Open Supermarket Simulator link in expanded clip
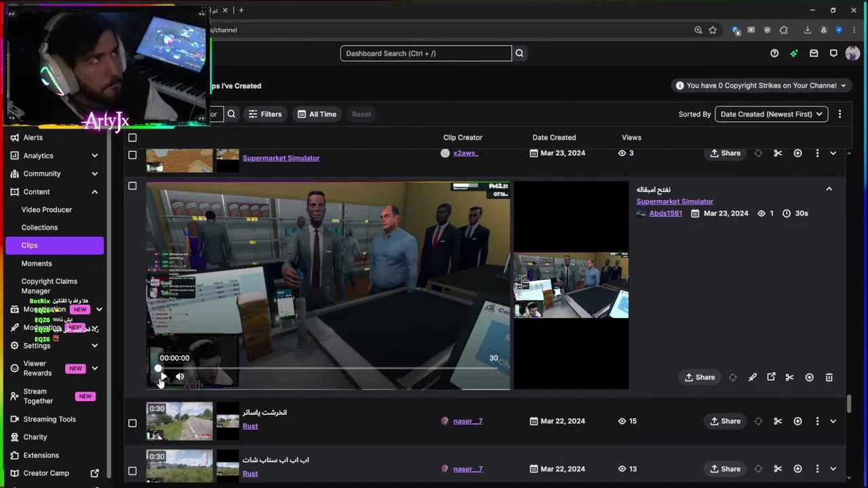The height and width of the screenshot is (488, 868). [x=675, y=201]
